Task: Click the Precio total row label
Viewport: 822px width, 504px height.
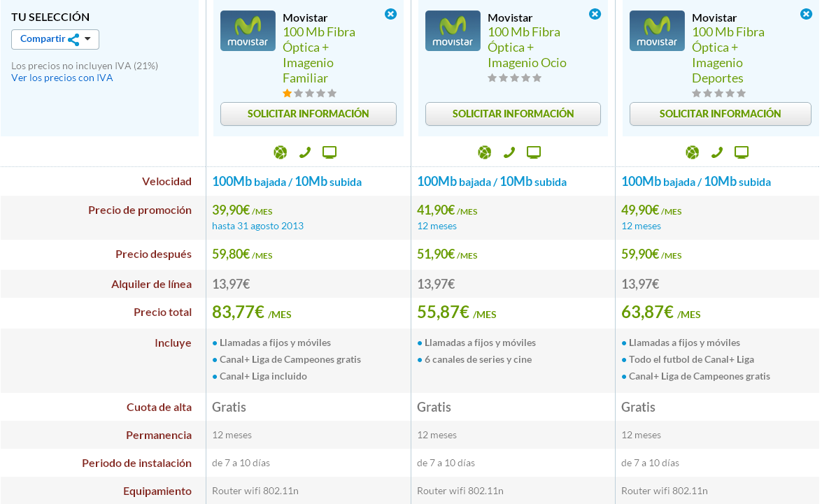Action: coord(162,312)
